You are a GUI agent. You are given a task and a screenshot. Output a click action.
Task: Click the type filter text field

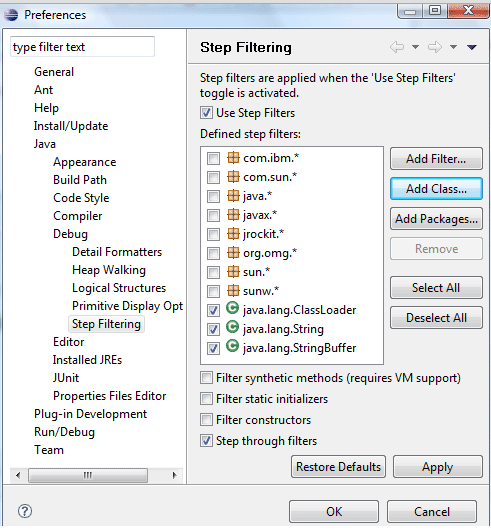coord(83,47)
